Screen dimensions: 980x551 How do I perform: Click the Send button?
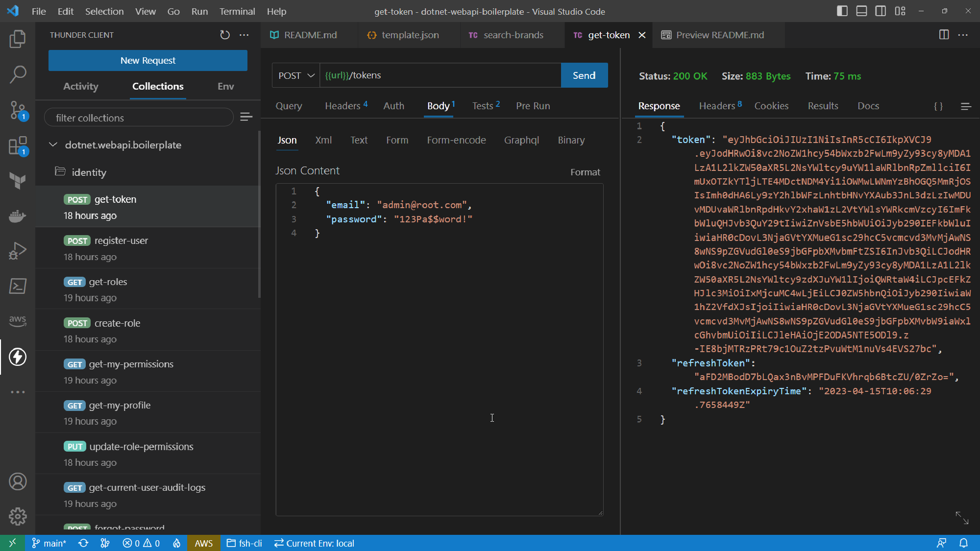tap(584, 75)
